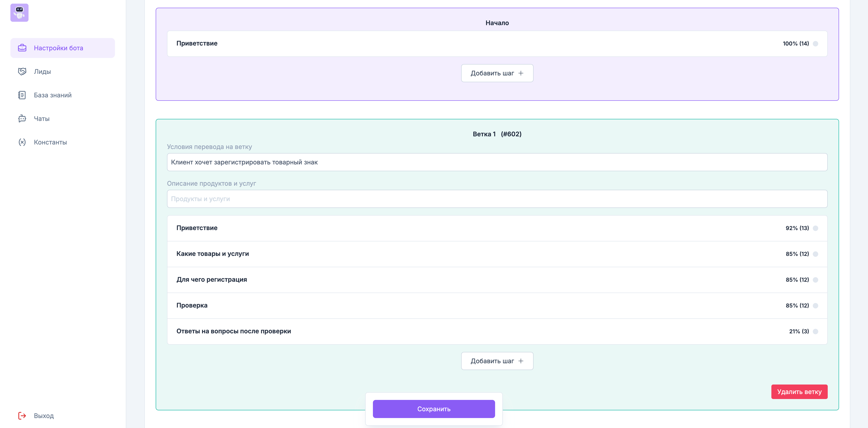The image size is (868, 428).
Task: Expand the Для чего регистрация step
Action: point(212,280)
